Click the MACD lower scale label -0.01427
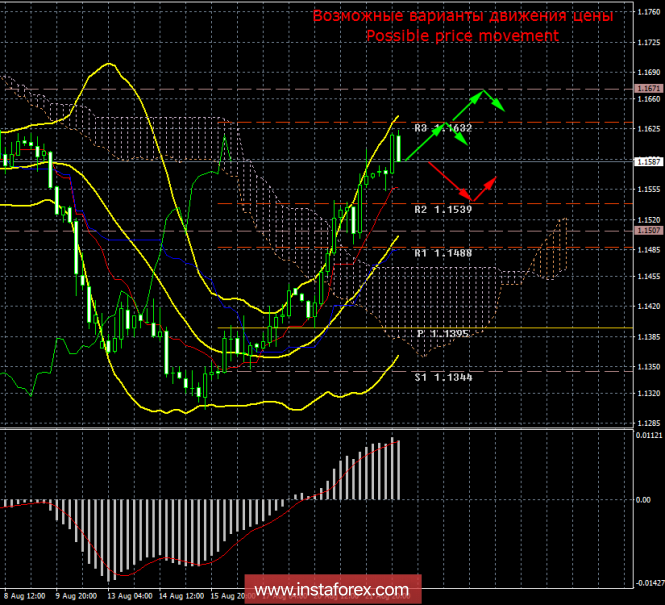The height and width of the screenshot is (605, 665). coord(648,581)
